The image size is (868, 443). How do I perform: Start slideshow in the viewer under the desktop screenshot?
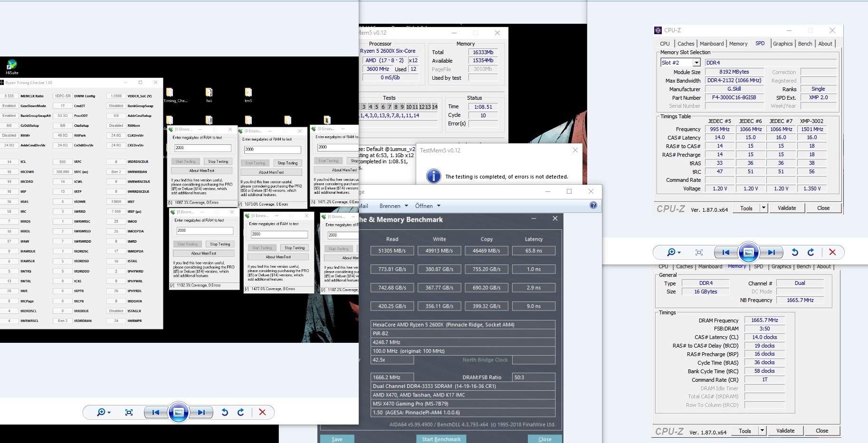click(x=178, y=412)
